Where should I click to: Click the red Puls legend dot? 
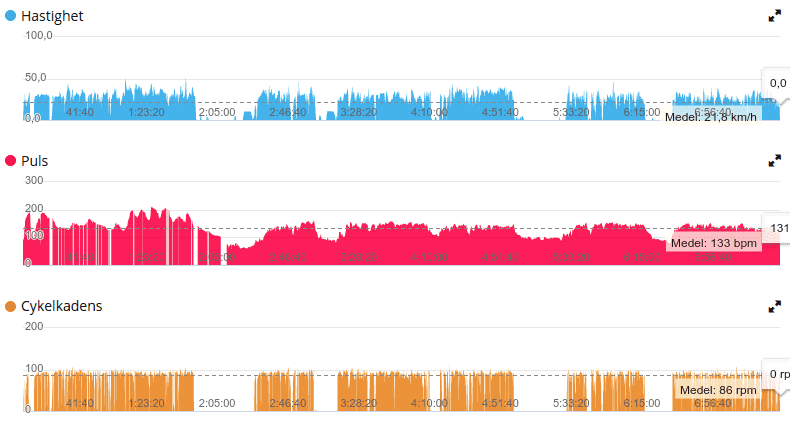coord(11,161)
